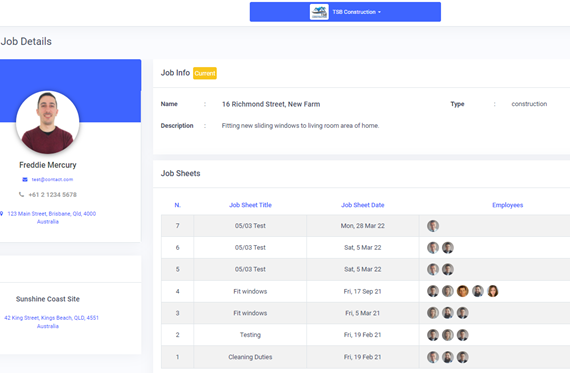Screen dimensions: 570x373
Task: Click the first employee avatar in row 4
Action: [433, 291]
